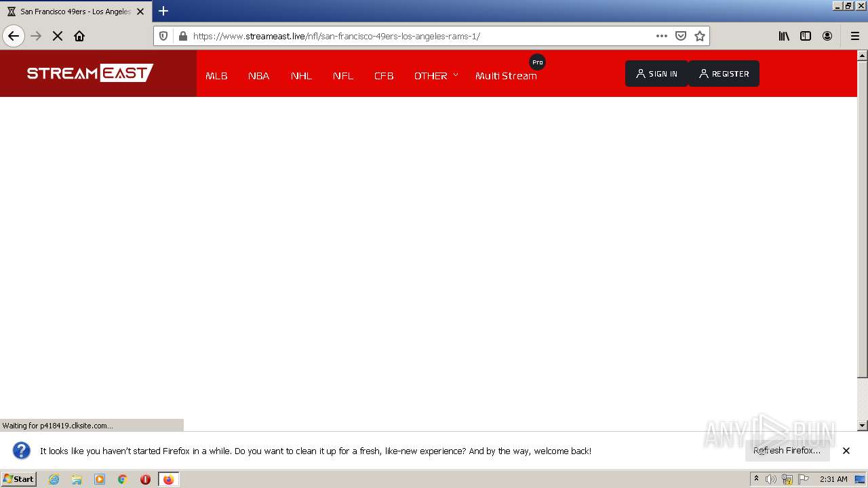Expand the OTHER sports dropdown
This screenshot has height=488, width=868.
[436, 76]
